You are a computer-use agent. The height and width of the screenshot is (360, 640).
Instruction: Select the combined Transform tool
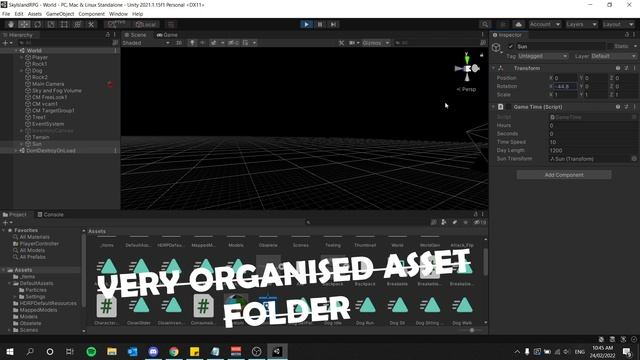(78, 24)
